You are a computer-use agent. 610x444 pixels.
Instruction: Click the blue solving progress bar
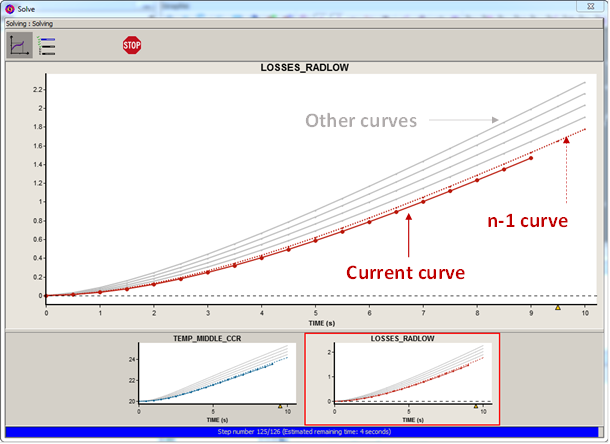click(304, 434)
